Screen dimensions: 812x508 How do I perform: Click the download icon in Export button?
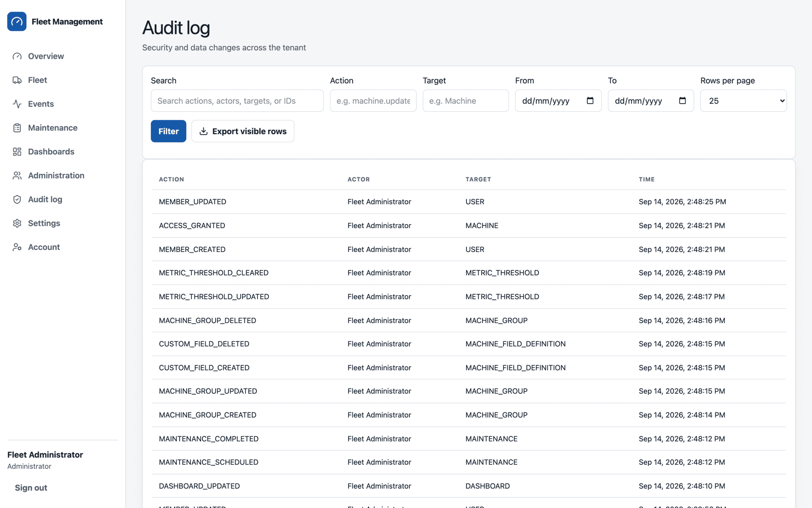(x=204, y=132)
